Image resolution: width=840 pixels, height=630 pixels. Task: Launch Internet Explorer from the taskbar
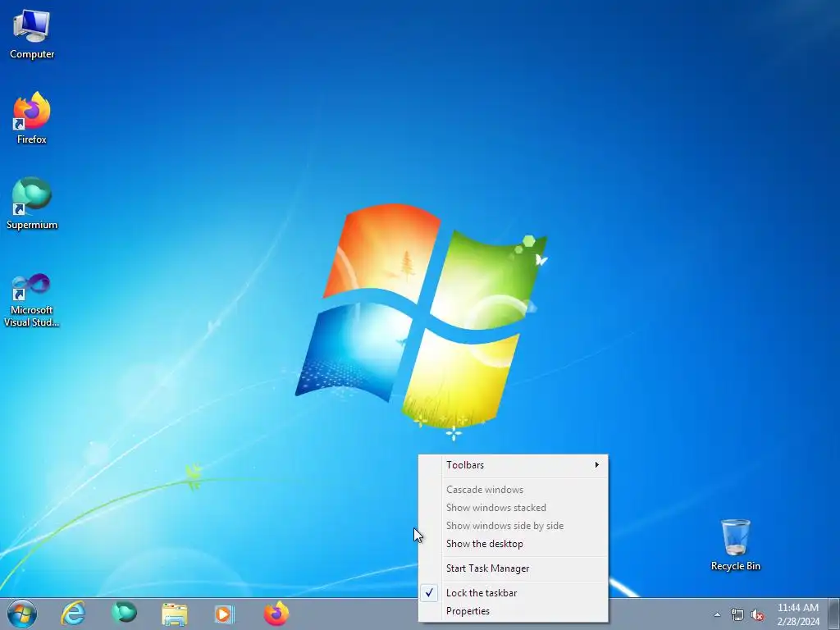tap(73, 614)
